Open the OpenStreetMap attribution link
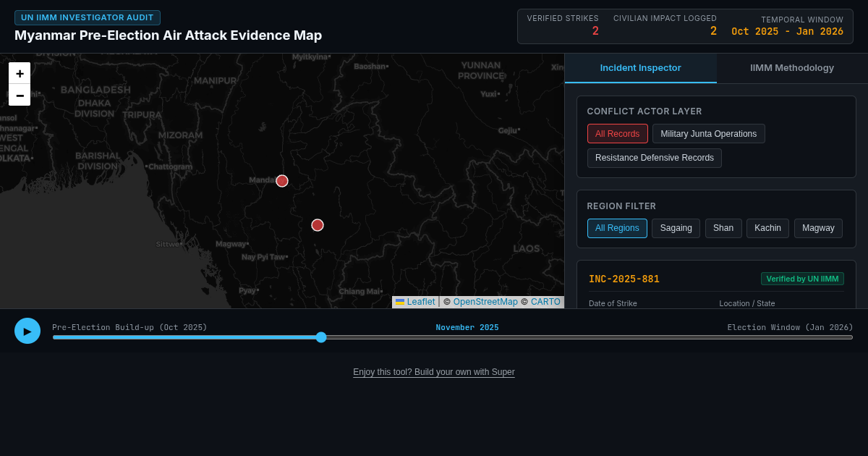Viewport: 868px width, 456px height. (485, 302)
